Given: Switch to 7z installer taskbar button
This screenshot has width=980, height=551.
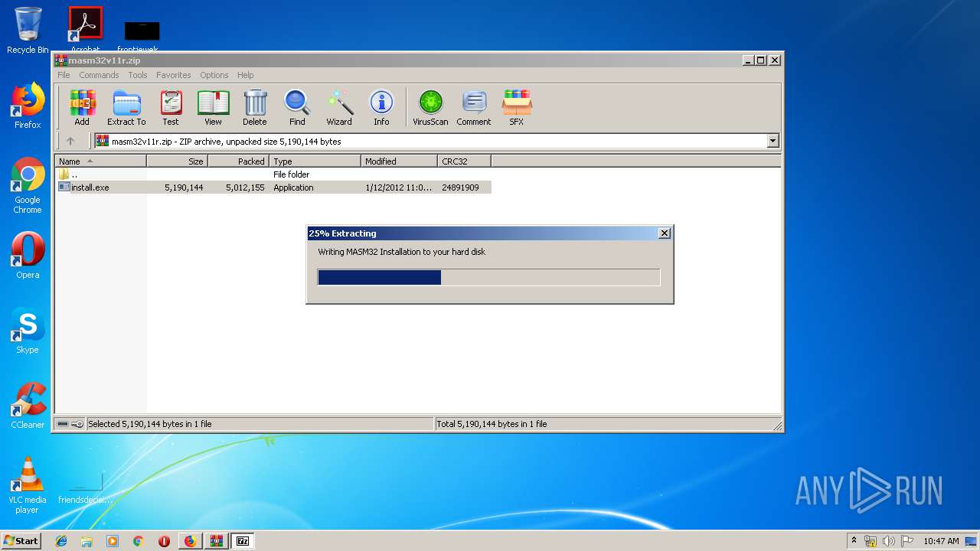Looking at the screenshot, I should (243, 541).
